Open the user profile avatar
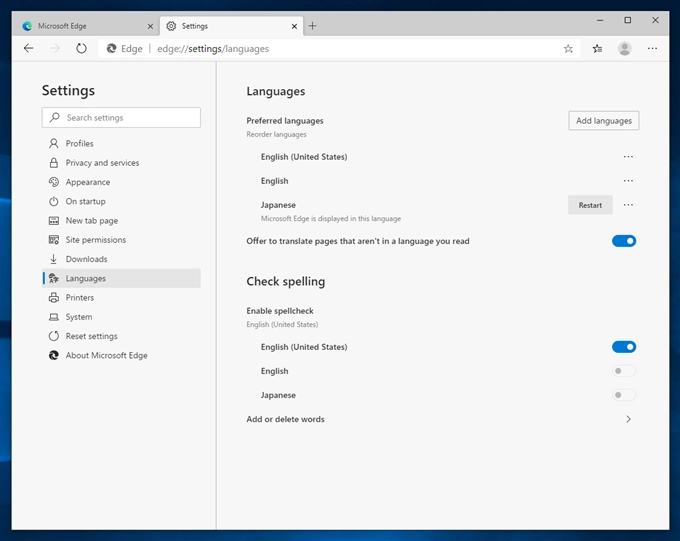680x541 pixels. coord(624,49)
